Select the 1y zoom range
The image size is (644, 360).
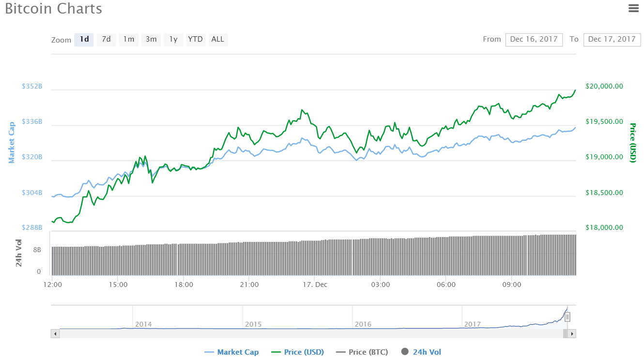coord(173,40)
